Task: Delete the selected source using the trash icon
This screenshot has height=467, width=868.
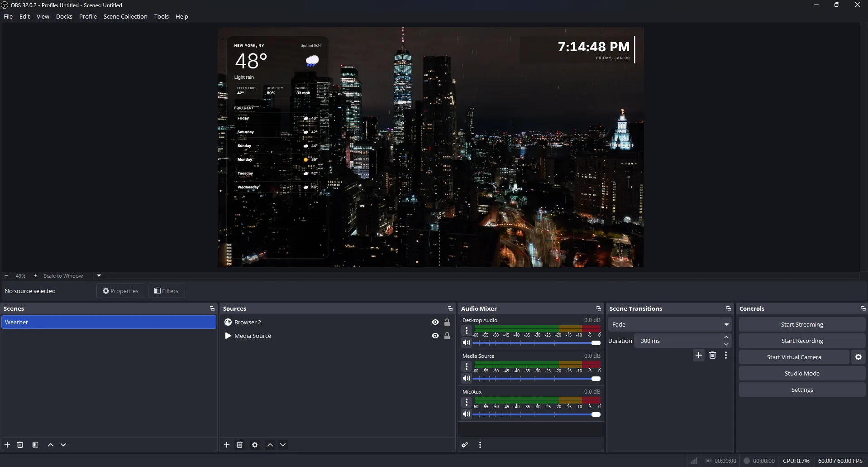Action: pos(239,445)
